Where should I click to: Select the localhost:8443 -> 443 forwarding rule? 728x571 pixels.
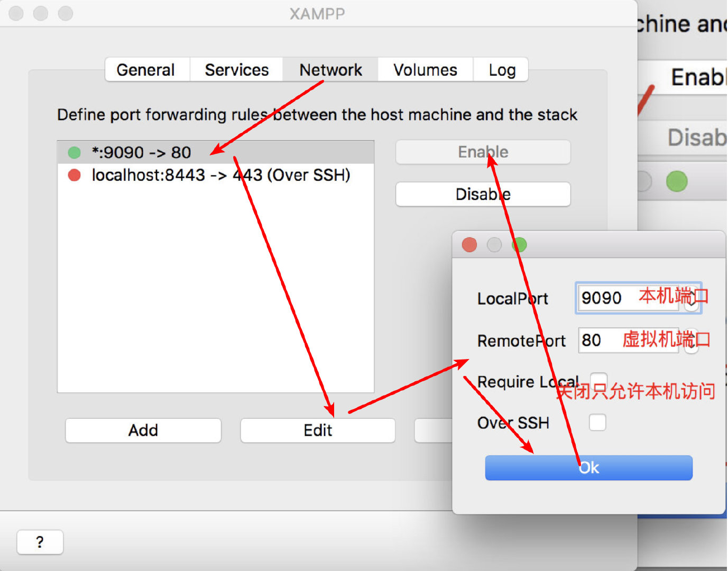coord(216,175)
